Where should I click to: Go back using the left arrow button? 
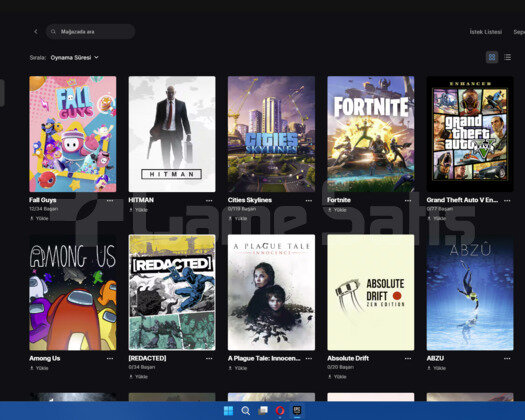pos(36,31)
